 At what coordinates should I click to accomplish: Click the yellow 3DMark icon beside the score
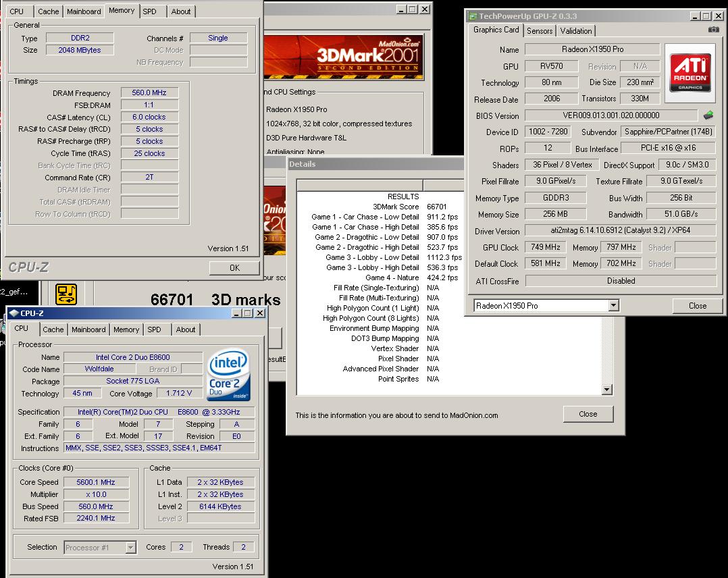[66, 294]
